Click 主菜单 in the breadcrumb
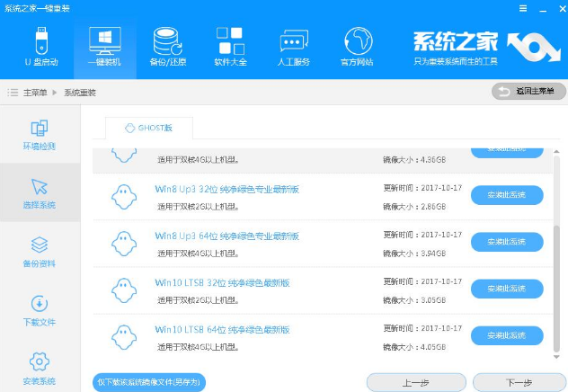 pyautogui.click(x=35, y=93)
